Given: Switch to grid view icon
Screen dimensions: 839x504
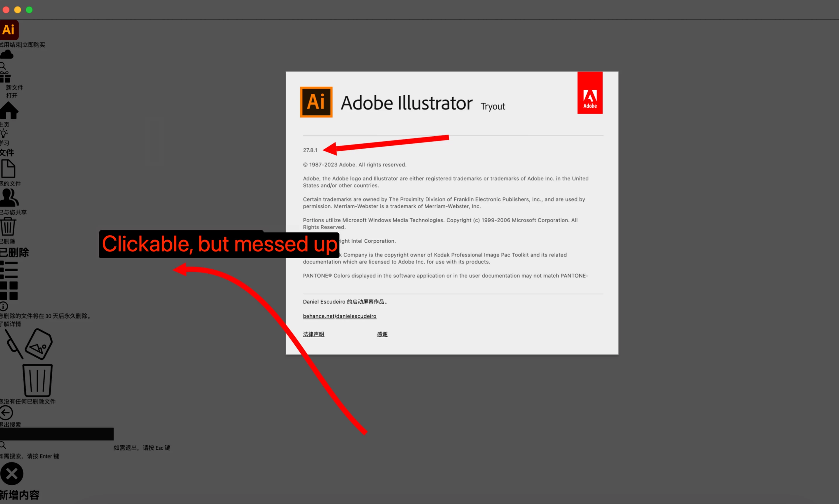Looking at the screenshot, I should click(9, 291).
